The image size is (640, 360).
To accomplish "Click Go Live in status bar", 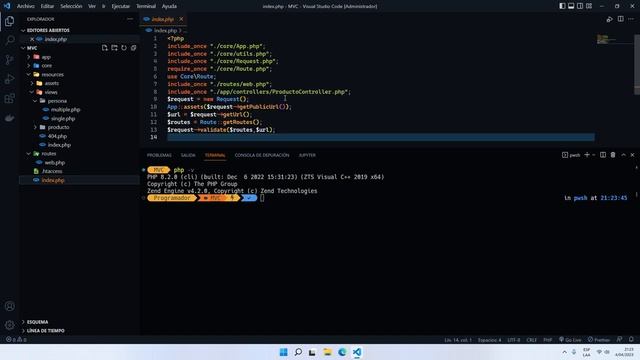I will point(570,339).
